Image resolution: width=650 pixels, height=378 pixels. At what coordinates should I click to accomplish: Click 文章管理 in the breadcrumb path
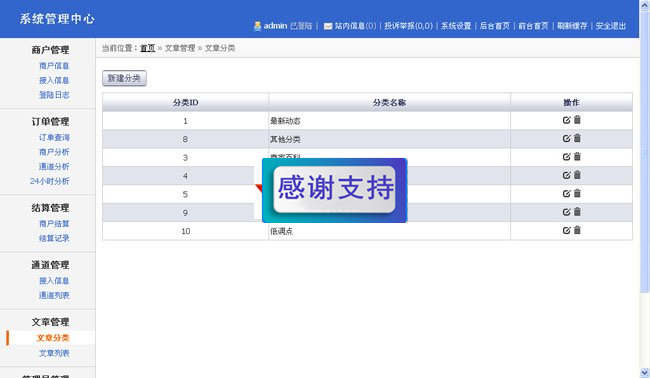tap(180, 48)
